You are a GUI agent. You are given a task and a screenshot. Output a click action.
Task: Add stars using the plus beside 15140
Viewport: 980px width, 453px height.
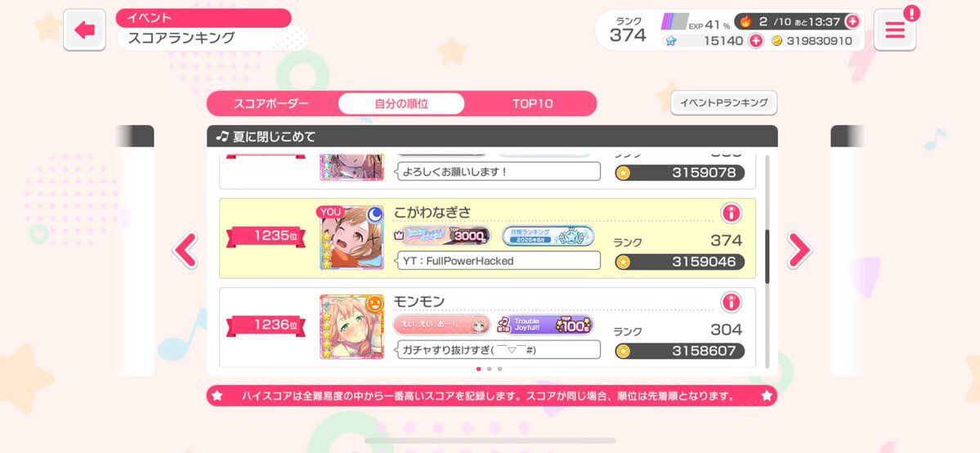coord(755,41)
